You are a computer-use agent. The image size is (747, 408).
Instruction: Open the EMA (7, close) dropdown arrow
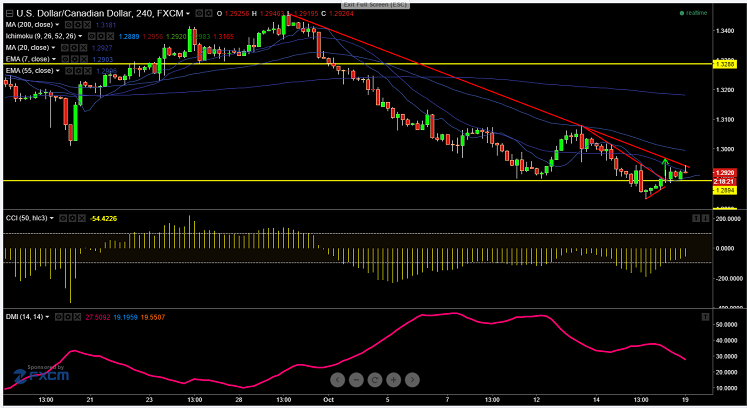tap(53, 59)
